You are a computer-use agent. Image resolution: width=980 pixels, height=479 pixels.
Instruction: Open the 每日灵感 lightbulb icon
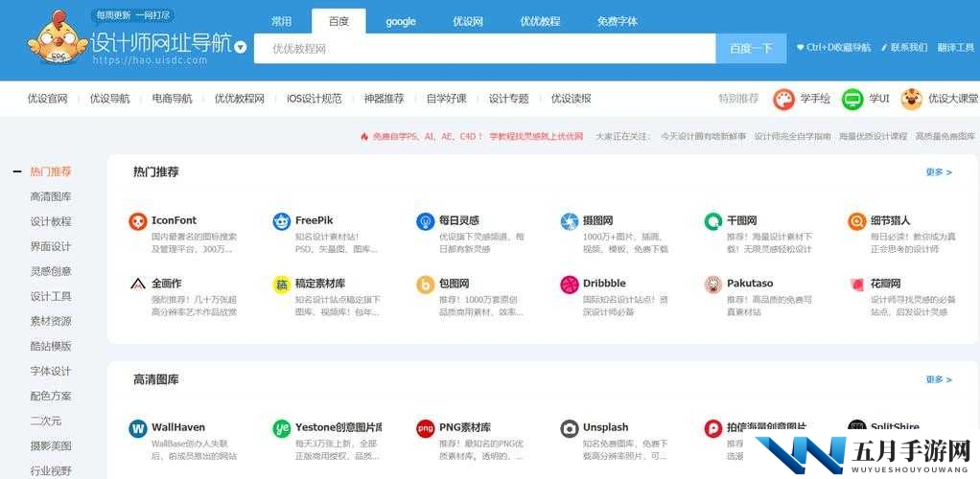(x=426, y=221)
